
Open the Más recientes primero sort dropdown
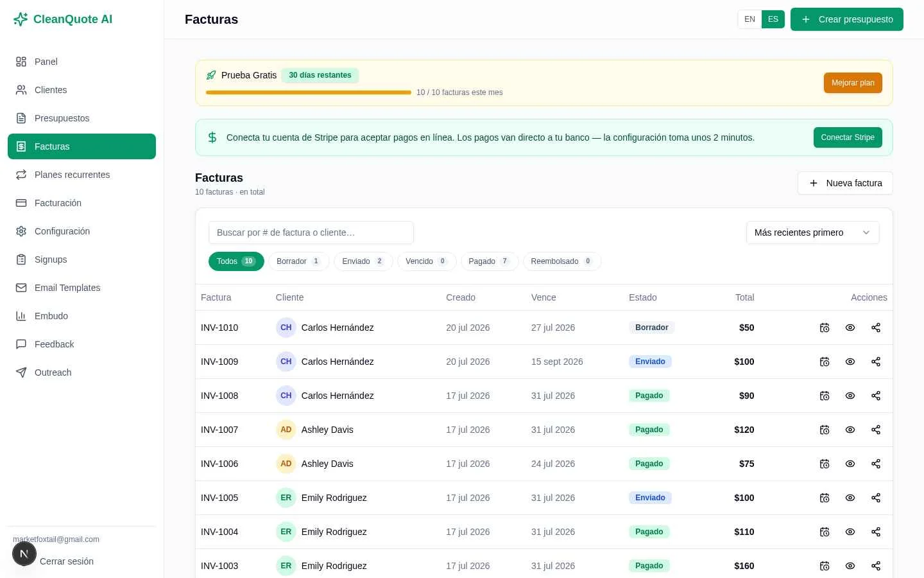tap(812, 232)
